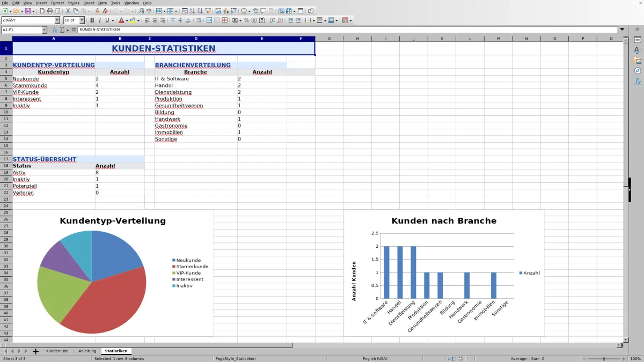Toggle Freeze Rows and Columns
Image resolution: width=644 pixels, height=362 pixels.
(x=288, y=11)
